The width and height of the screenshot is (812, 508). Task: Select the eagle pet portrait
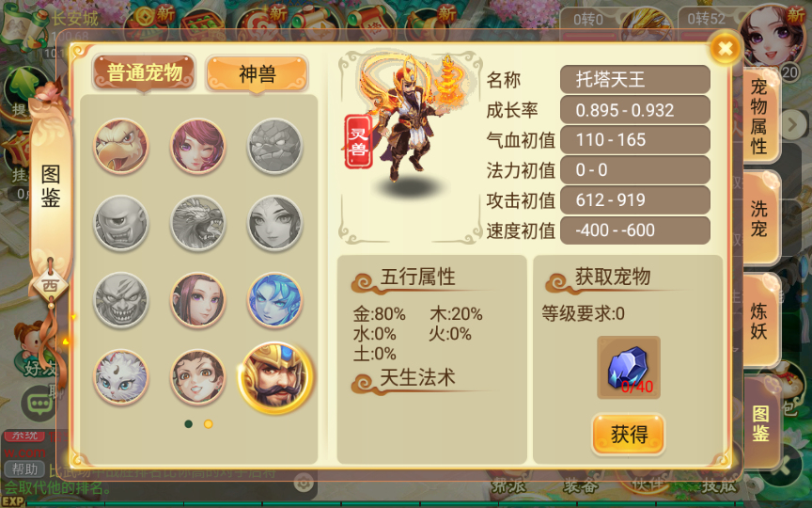(120, 146)
